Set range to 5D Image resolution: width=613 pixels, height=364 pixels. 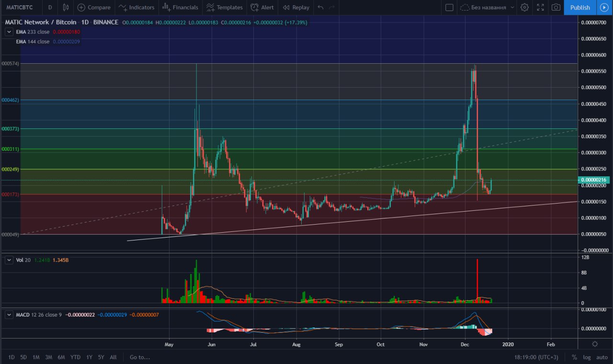click(23, 357)
